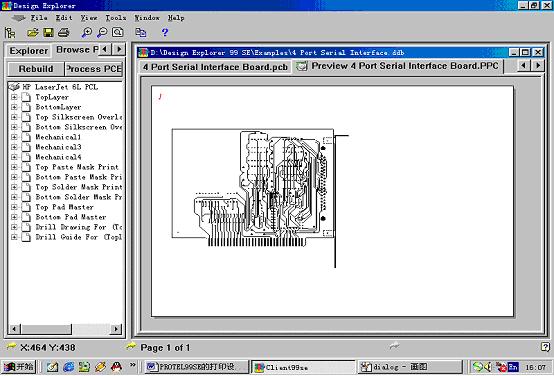Expand the Mechanical1 tree node

(14, 137)
